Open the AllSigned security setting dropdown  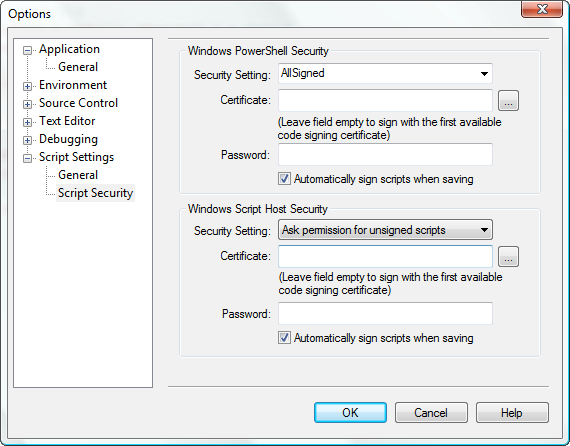(x=385, y=73)
